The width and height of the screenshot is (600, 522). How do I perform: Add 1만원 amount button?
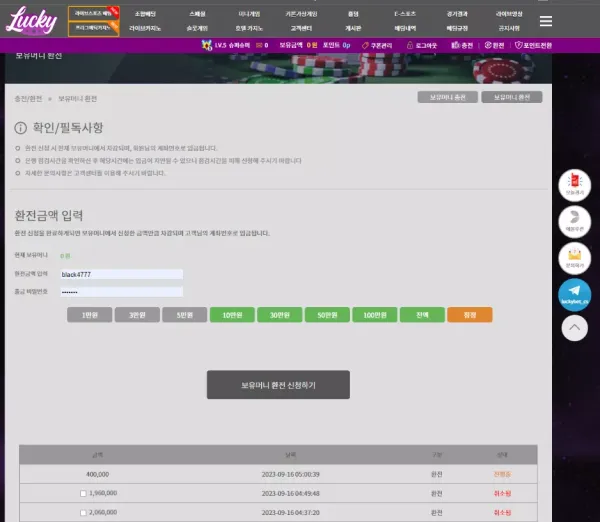coord(90,315)
